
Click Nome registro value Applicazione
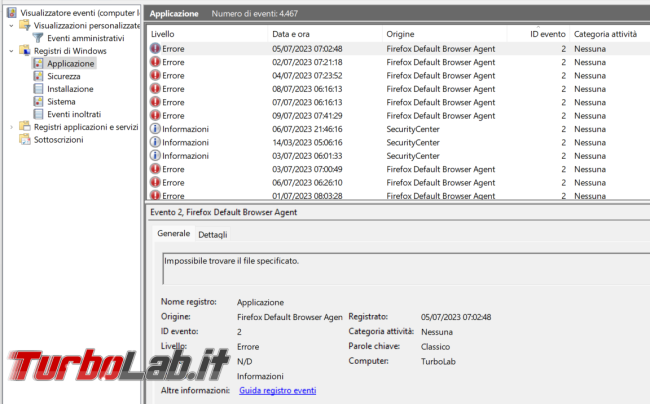(260, 302)
